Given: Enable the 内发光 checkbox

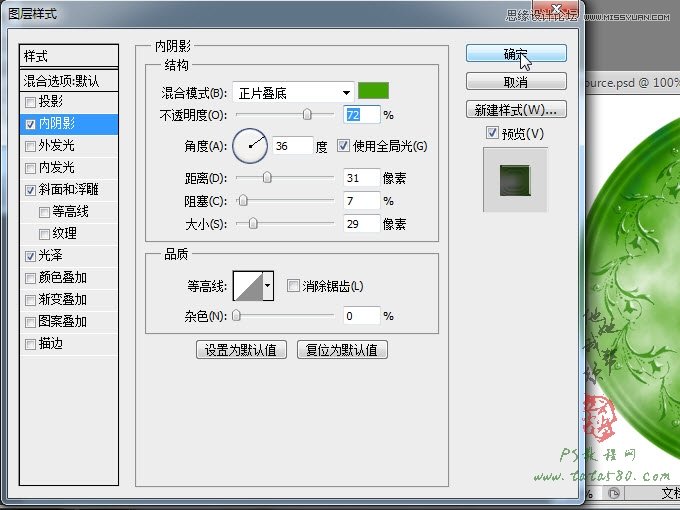Looking at the screenshot, I should tap(30, 168).
